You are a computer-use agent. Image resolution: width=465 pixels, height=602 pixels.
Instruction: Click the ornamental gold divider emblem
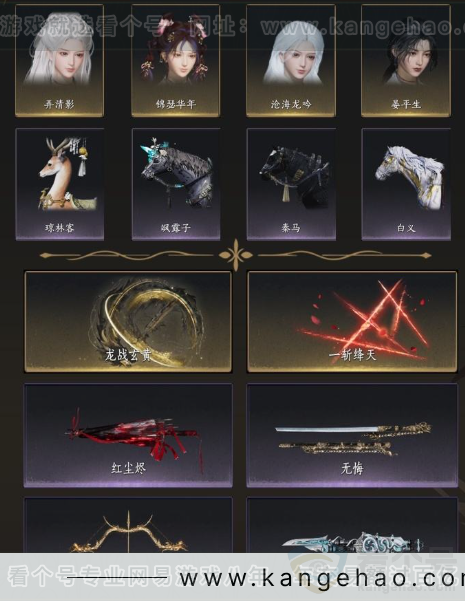point(235,255)
